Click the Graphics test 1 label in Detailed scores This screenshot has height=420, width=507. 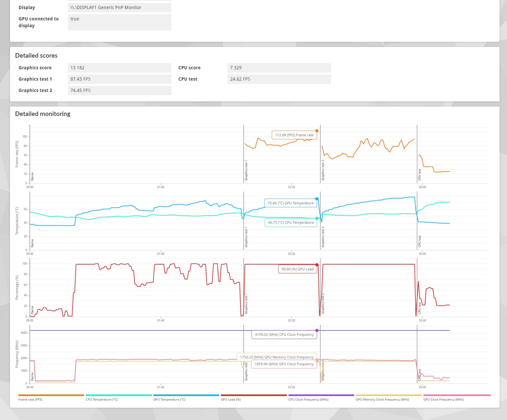[35, 79]
